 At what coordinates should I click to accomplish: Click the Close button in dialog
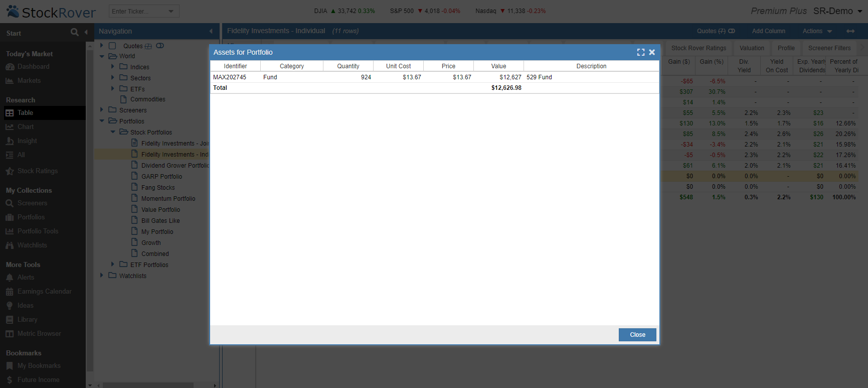pos(637,335)
